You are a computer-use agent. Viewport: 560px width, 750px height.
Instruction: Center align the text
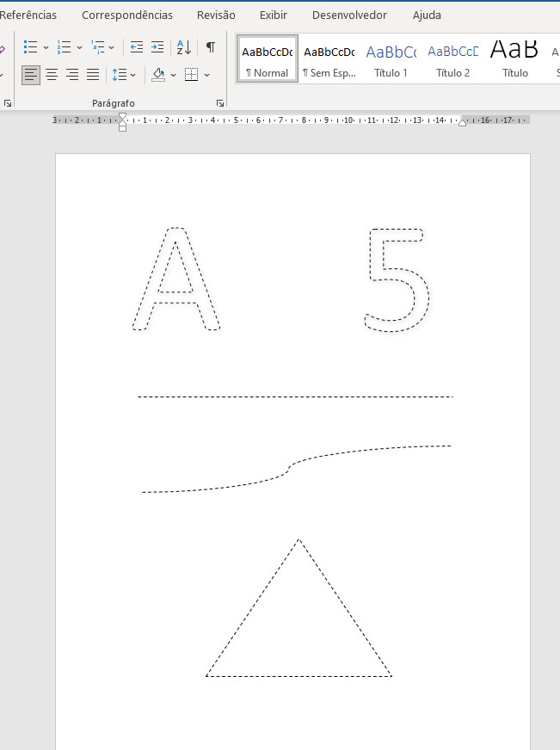click(52, 75)
